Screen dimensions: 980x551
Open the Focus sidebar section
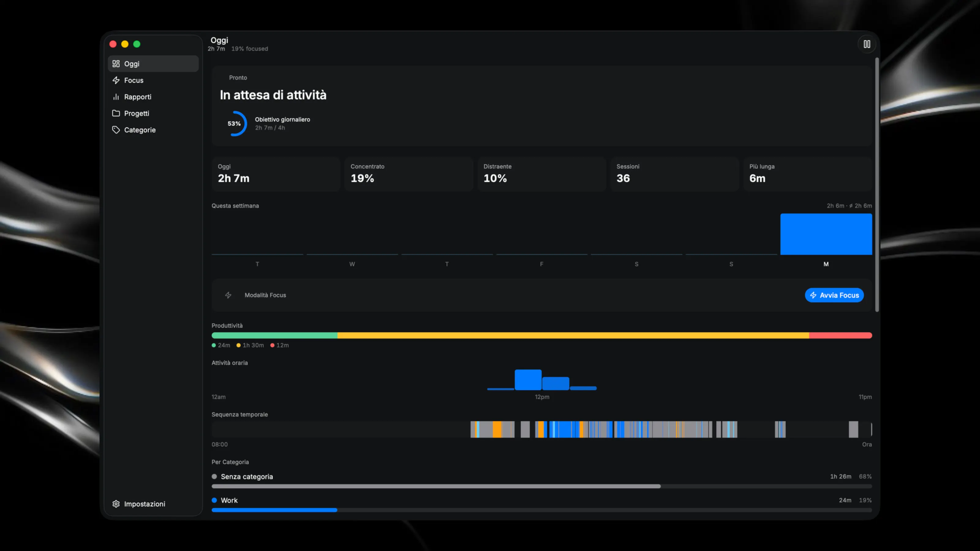point(153,80)
